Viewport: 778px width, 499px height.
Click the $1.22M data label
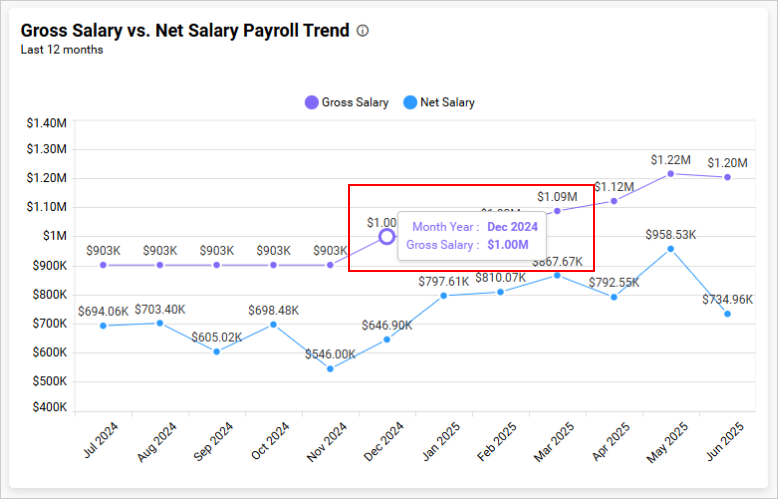pos(670,159)
